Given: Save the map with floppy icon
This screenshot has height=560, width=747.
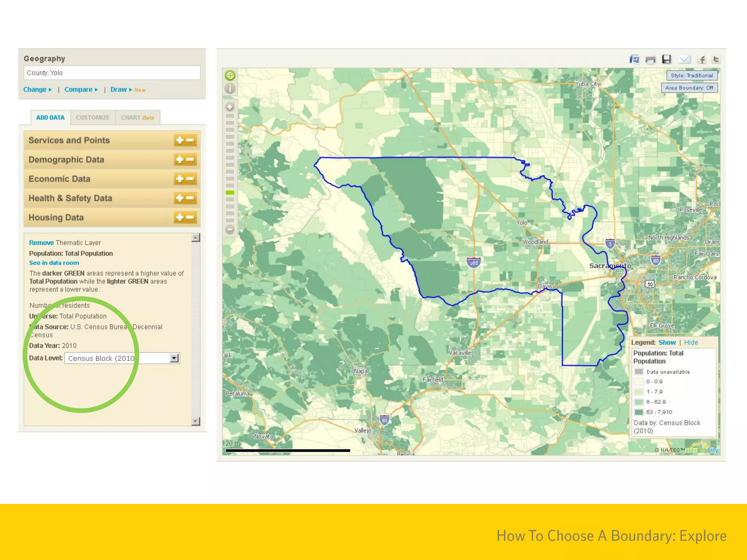Looking at the screenshot, I should pos(667,59).
